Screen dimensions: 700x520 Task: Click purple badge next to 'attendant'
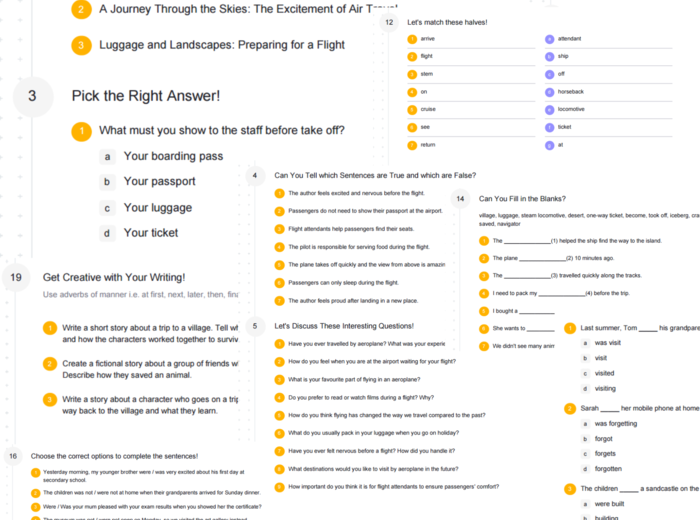point(549,39)
